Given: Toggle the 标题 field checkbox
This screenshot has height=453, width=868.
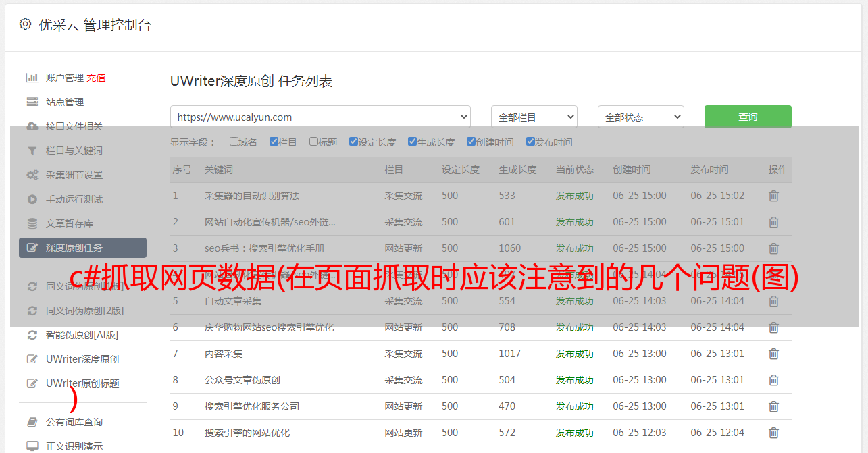Looking at the screenshot, I should (x=313, y=142).
